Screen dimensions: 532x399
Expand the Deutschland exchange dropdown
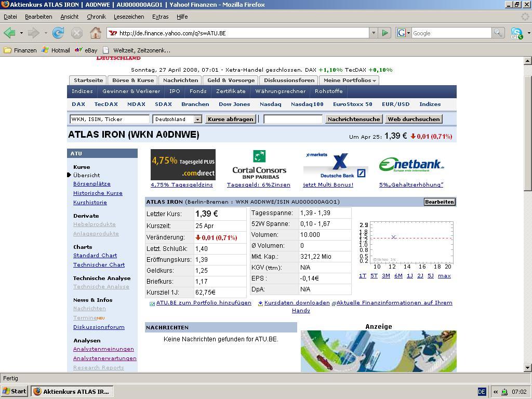pyautogui.click(x=197, y=119)
